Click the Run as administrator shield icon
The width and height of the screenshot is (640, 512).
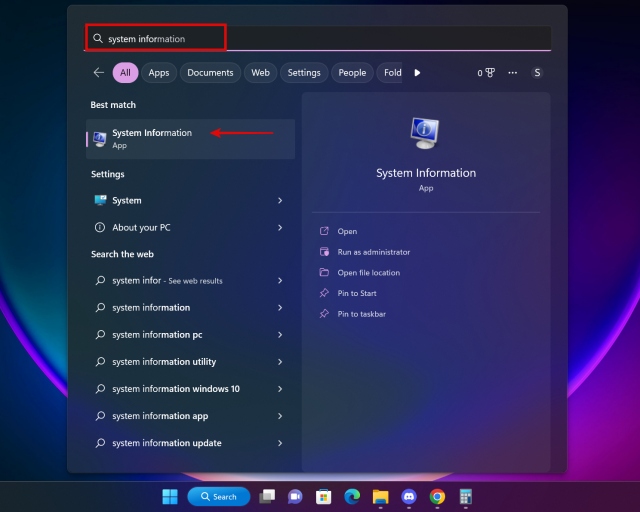(324, 252)
